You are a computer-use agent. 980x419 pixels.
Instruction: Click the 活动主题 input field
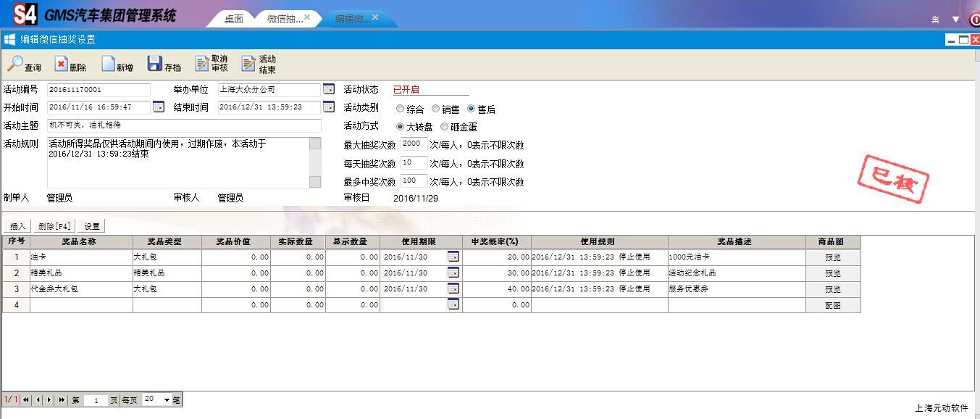[184, 125]
